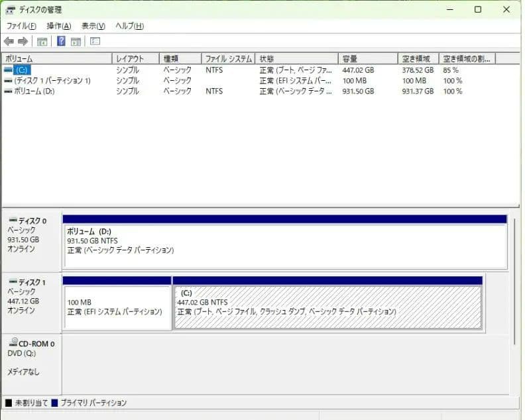
Task: Click drive icon of ディスク 1 パーティション 1 row
Action: (x=8, y=81)
